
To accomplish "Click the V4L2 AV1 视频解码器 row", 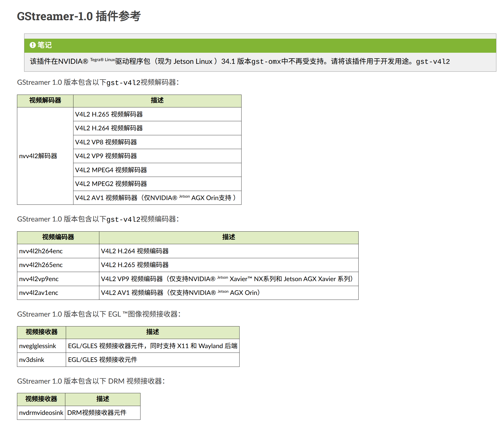I will (155, 198).
